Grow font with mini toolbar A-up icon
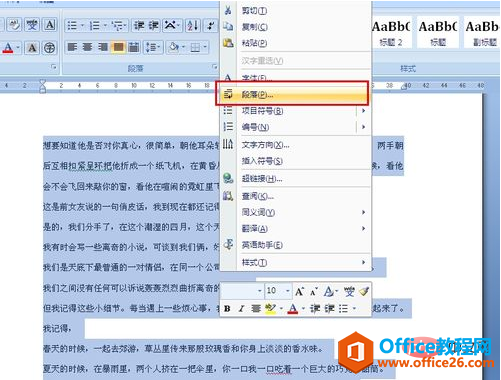This screenshot has height=380, width=501. pyautogui.click(x=299, y=292)
